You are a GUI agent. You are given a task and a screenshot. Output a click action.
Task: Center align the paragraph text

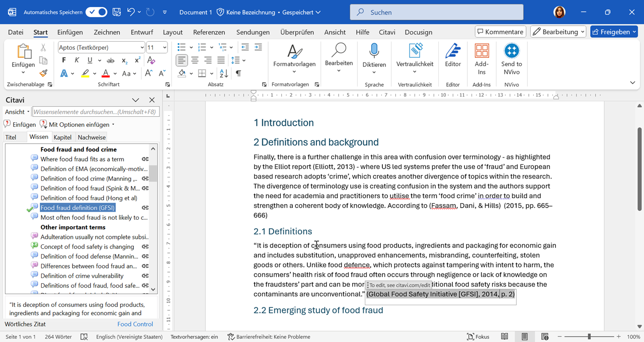click(x=195, y=60)
